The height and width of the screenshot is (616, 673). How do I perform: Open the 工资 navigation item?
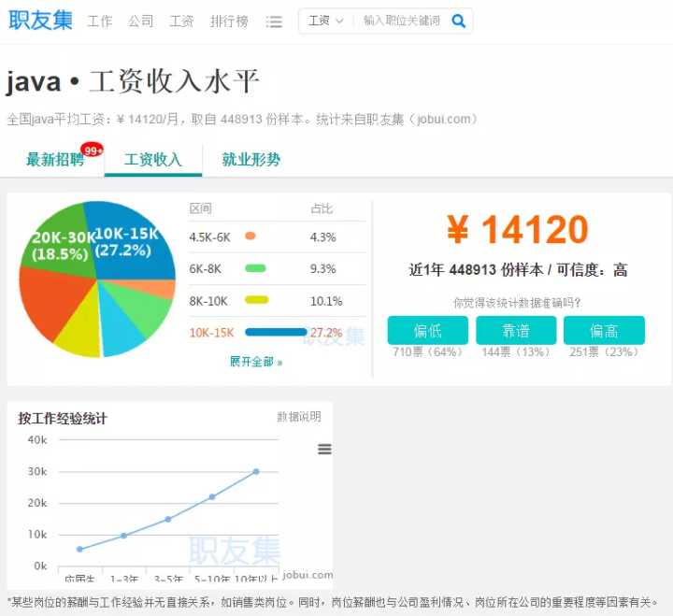pos(181,21)
